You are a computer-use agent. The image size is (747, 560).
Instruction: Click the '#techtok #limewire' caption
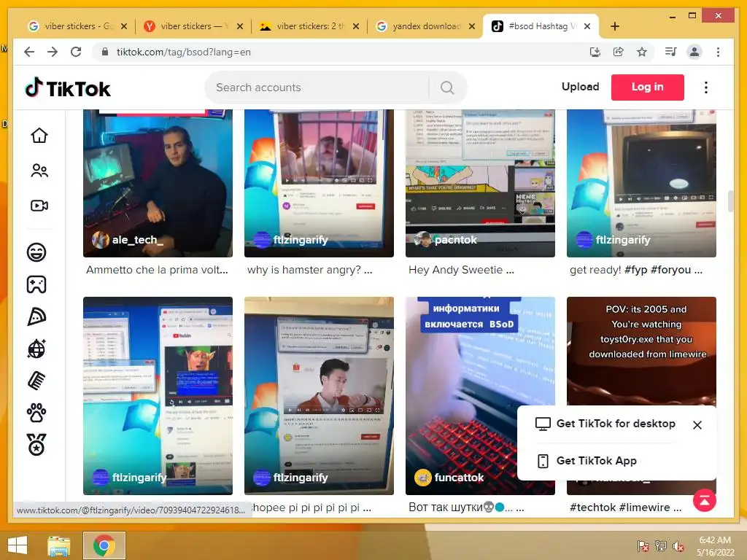pos(625,507)
